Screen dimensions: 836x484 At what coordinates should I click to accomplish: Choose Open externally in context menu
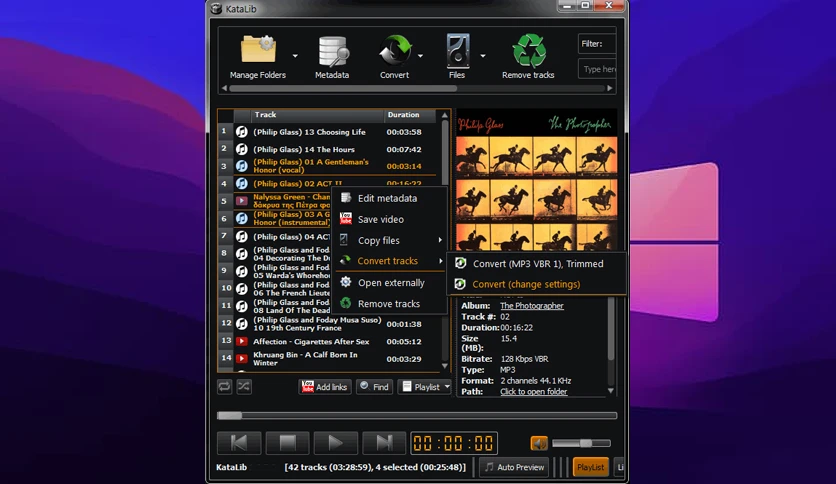point(389,283)
